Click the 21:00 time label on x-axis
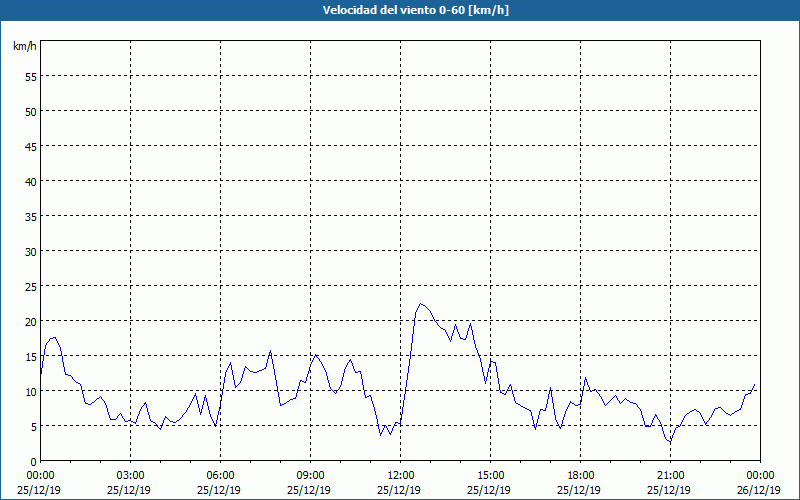 [670, 476]
